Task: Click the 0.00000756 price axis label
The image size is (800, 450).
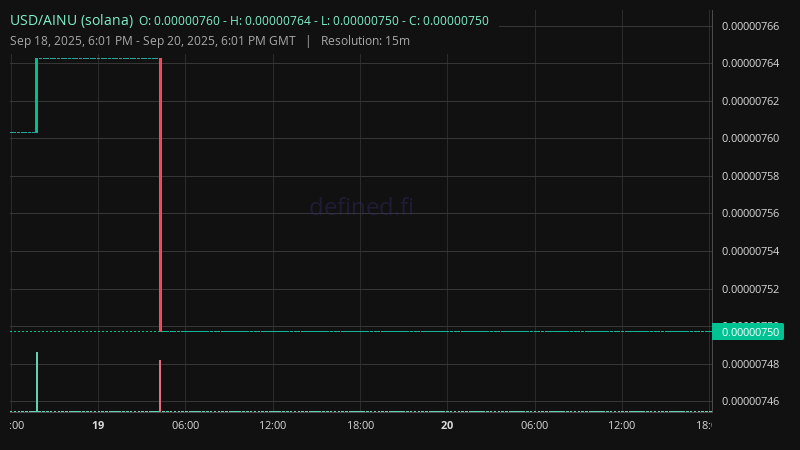Action: tap(751, 213)
